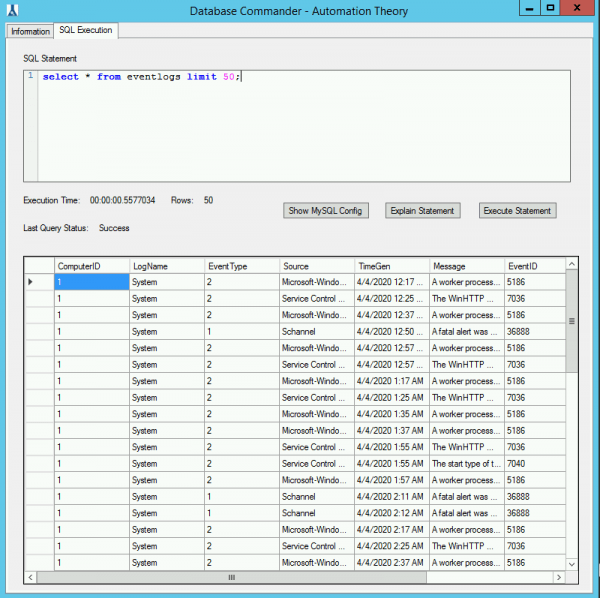Image resolution: width=600 pixels, height=598 pixels.
Task: Click the LogName column header
Action: [166, 266]
